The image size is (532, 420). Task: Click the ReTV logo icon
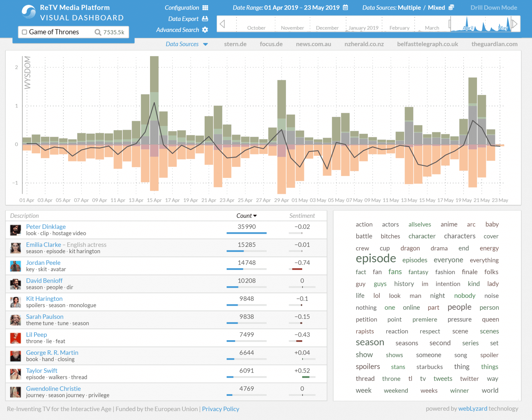click(28, 12)
